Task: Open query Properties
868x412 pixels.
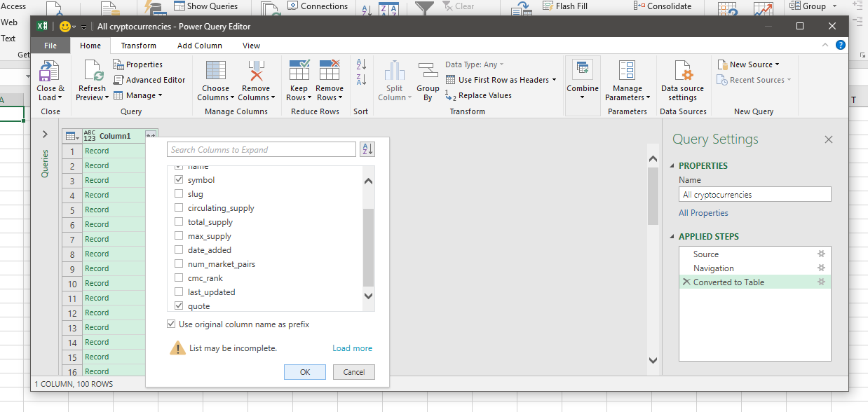Action: [137, 64]
